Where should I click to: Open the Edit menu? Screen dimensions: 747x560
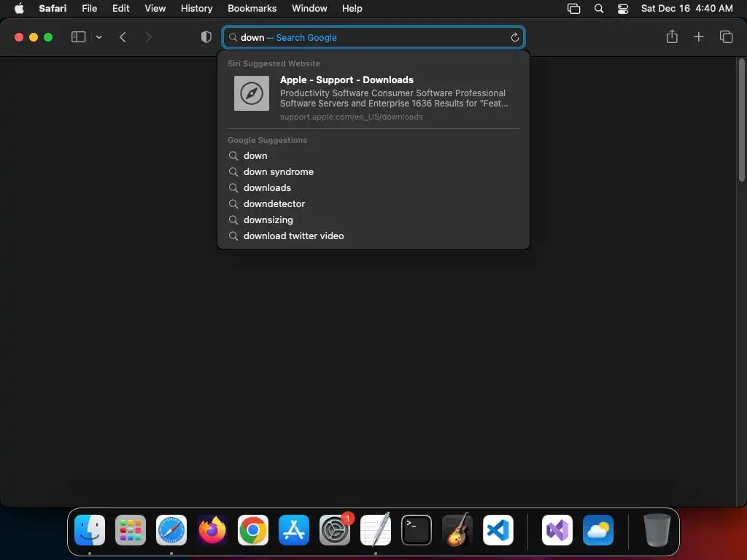pos(120,8)
